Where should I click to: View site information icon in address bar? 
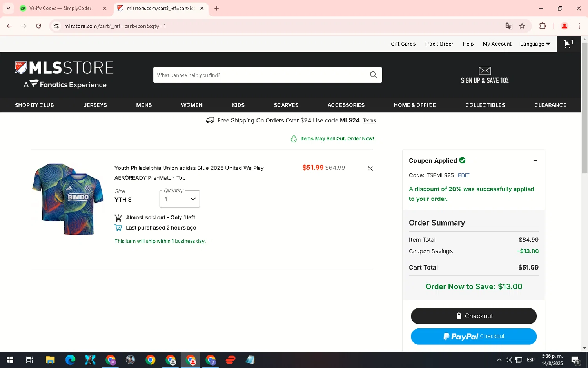(56, 26)
